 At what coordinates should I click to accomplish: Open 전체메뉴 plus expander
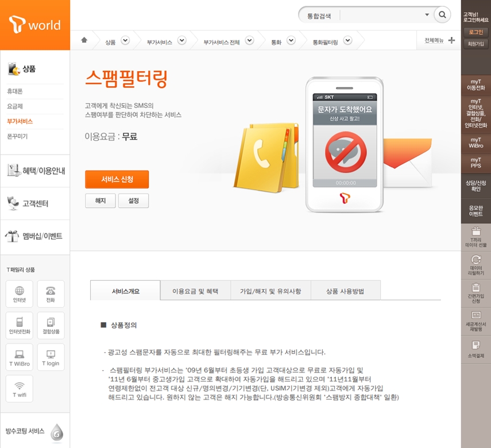451,40
